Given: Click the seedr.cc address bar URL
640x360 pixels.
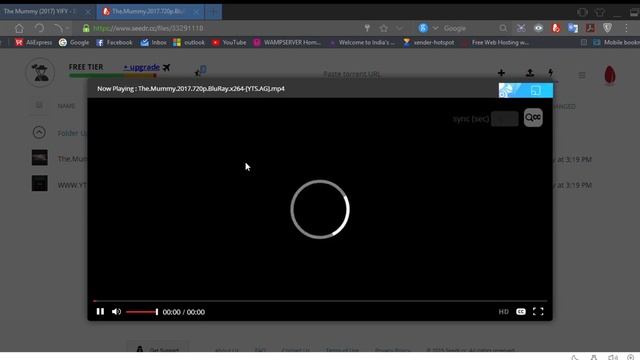Looking at the screenshot, I should click(x=148, y=28).
